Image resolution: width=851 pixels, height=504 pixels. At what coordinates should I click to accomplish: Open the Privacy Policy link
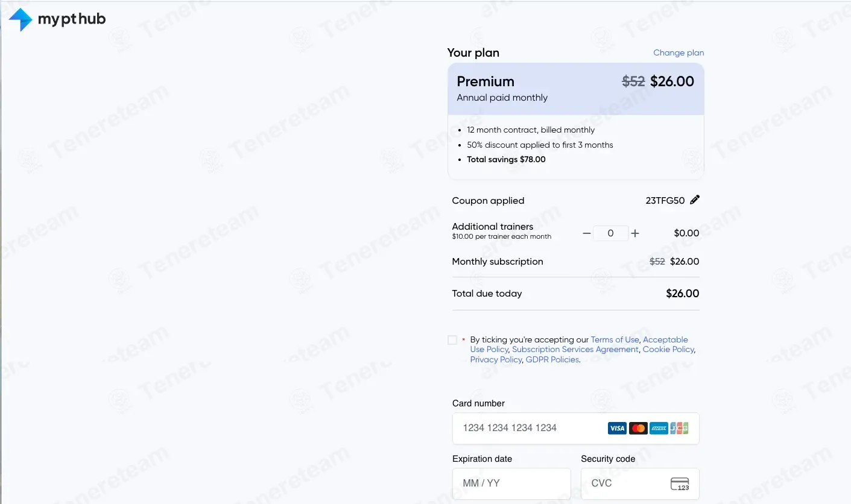click(x=496, y=359)
